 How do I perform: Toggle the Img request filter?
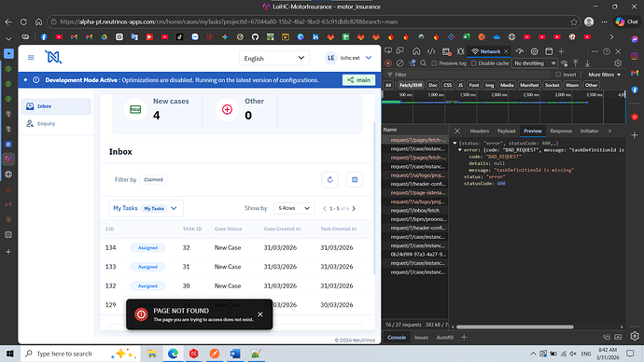(489, 85)
